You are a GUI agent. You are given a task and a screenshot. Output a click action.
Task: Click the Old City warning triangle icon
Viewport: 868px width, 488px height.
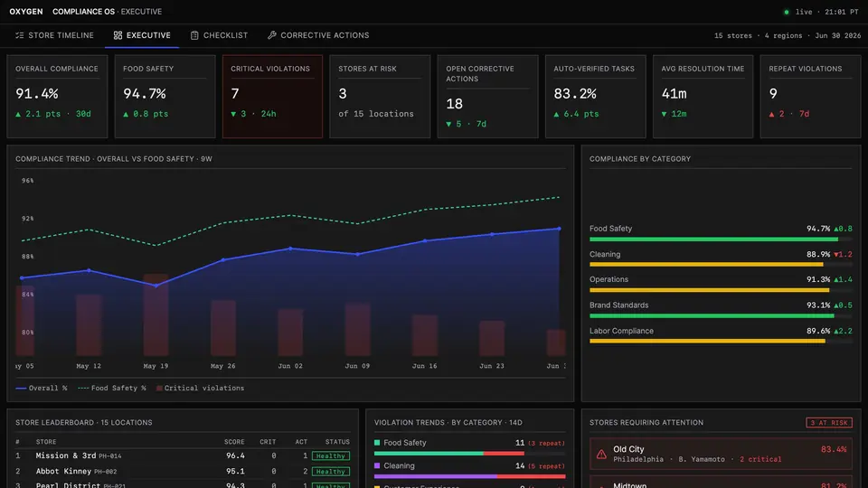pyautogui.click(x=601, y=455)
